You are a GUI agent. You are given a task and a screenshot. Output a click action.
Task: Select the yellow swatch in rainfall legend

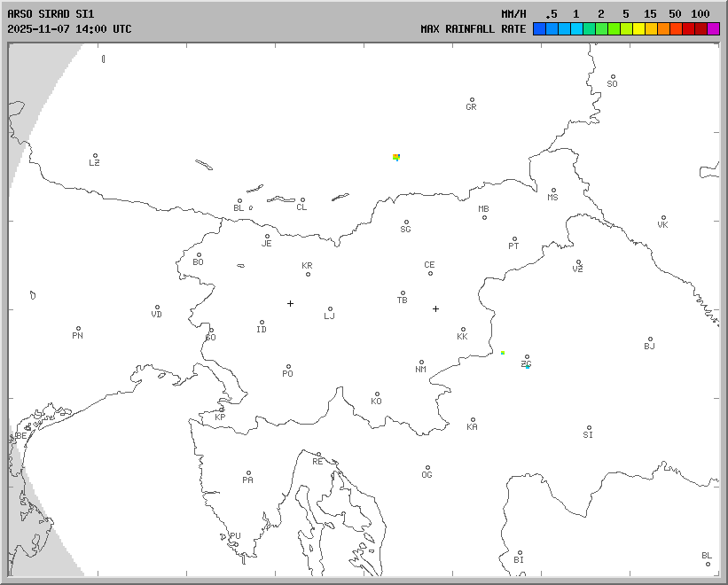[638, 29]
